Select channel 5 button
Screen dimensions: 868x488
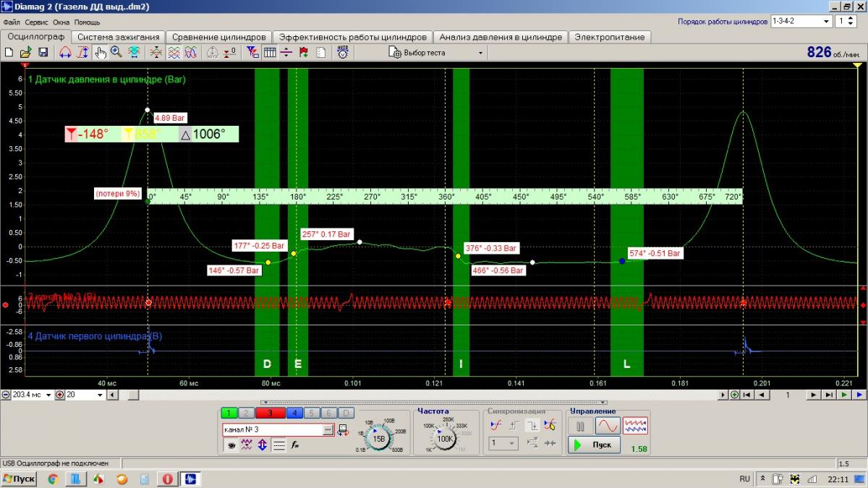311,413
